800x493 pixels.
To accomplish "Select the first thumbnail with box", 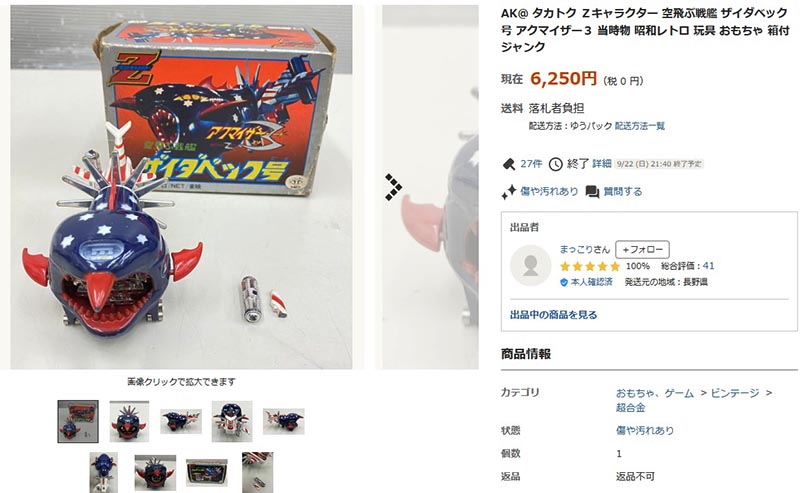I will click(78, 422).
